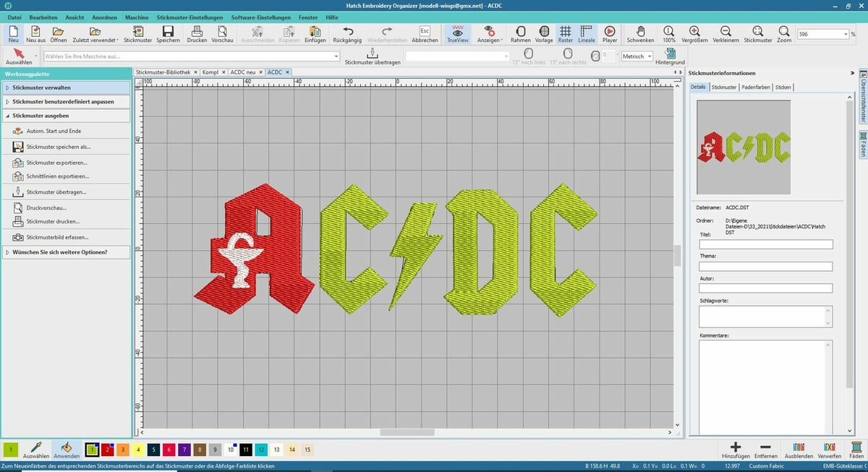Toggle the Vorlage template display
Viewport: 868px width, 472px height.
pyautogui.click(x=544, y=34)
